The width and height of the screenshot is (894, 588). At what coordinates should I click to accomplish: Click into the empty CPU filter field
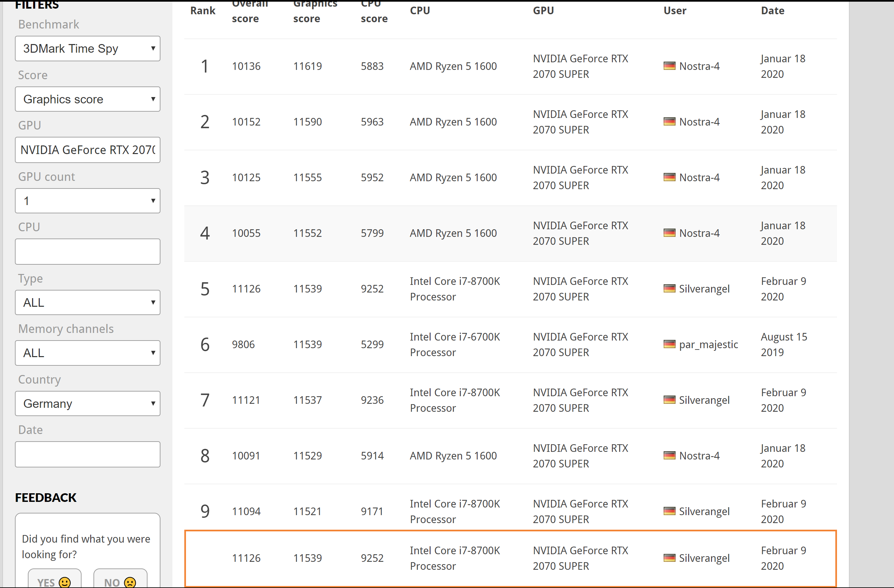(x=88, y=251)
